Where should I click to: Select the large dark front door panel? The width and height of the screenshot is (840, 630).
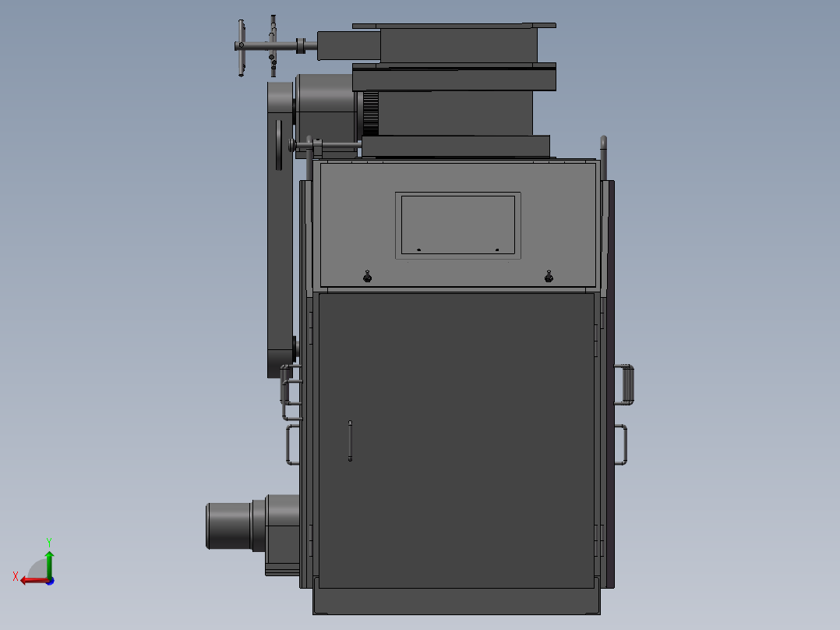pos(457,441)
